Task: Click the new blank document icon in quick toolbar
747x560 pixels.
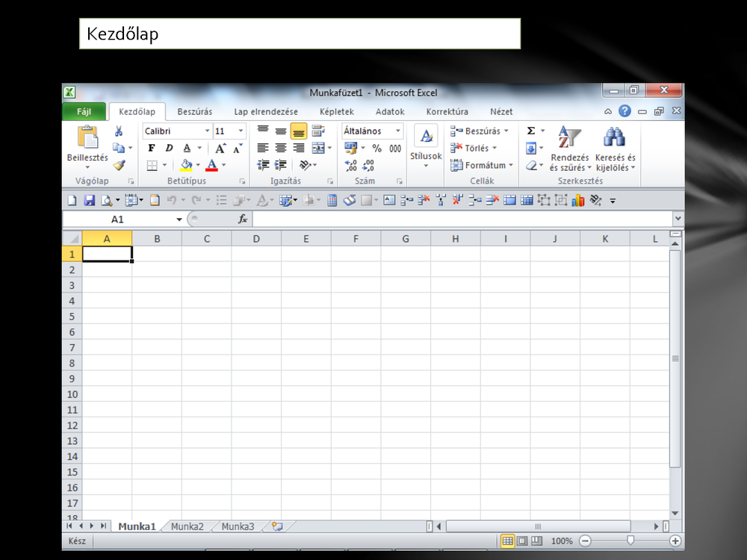Action: pos(72,200)
